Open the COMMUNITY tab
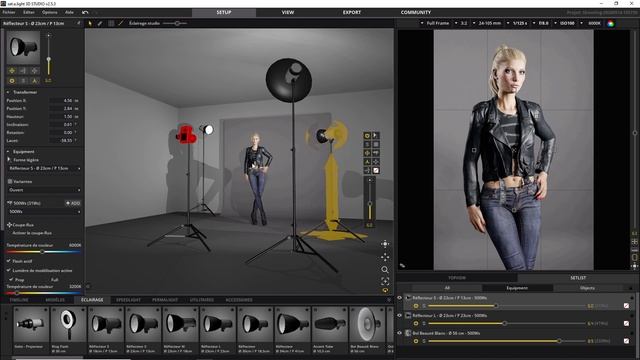 click(x=416, y=12)
